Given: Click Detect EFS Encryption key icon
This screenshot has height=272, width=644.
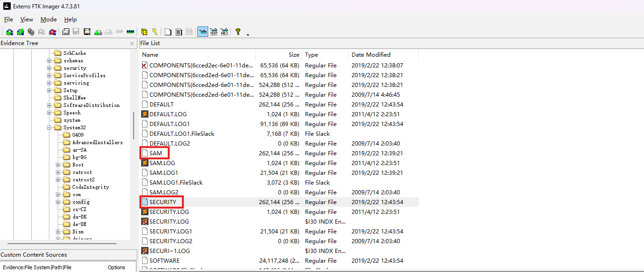Looking at the screenshot, I should click(x=154, y=32).
